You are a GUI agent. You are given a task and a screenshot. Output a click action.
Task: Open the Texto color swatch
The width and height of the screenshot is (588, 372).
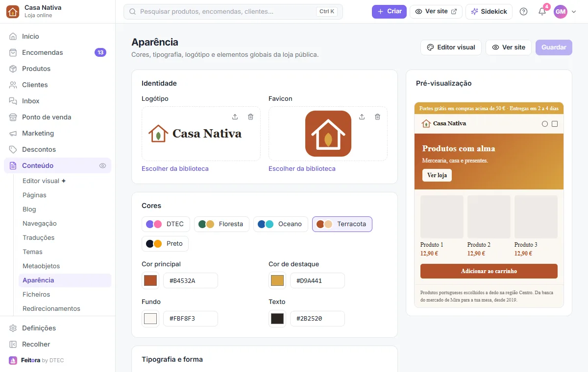point(277,318)
